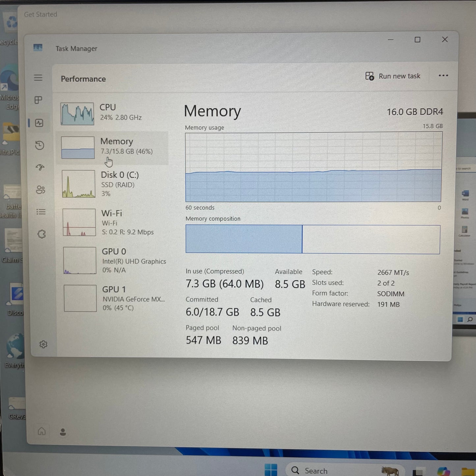The width and height of the screenshot is (476, 476).
Task: Open Copilot from the taskbar
Action: coord(443,471)
